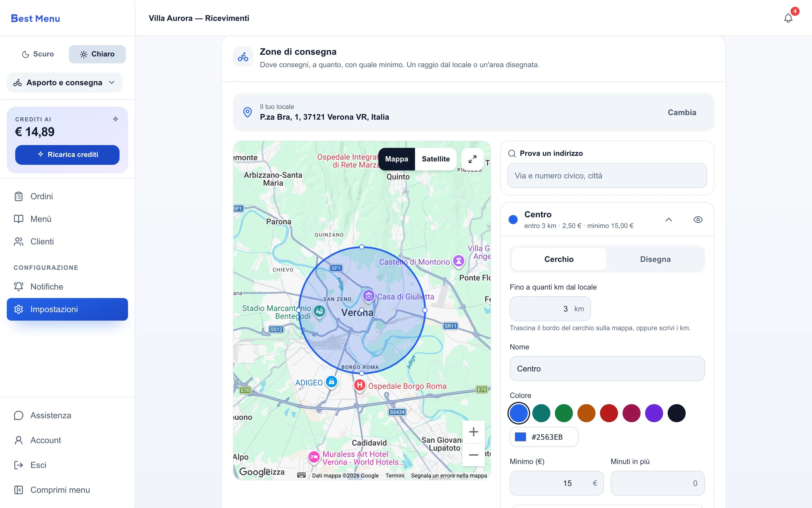Viewport: 812px width, 508px height.
Task: Collapse the Centro zone panel
Action: [x=668, y=219]
